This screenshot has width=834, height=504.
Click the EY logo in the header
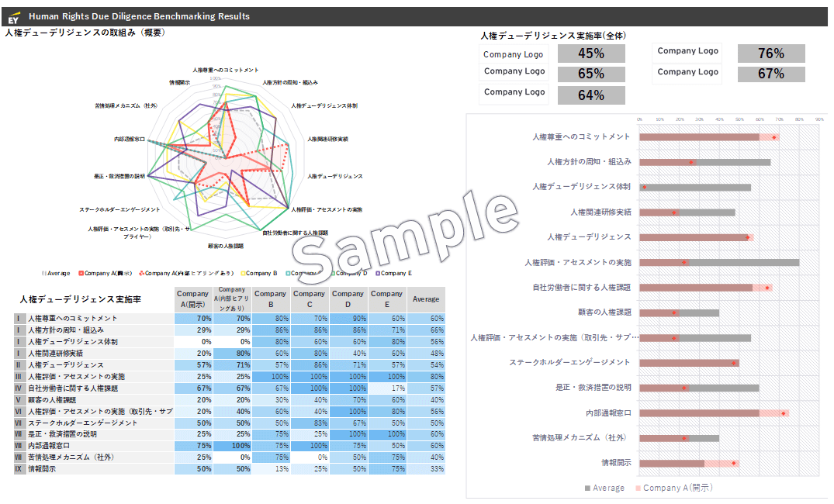pos(13,17)
